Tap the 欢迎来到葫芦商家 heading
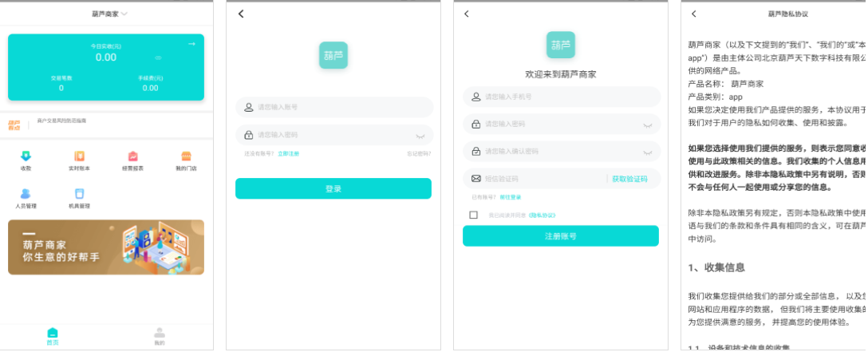Screen dimensions: 868x352 click(561, 74)
